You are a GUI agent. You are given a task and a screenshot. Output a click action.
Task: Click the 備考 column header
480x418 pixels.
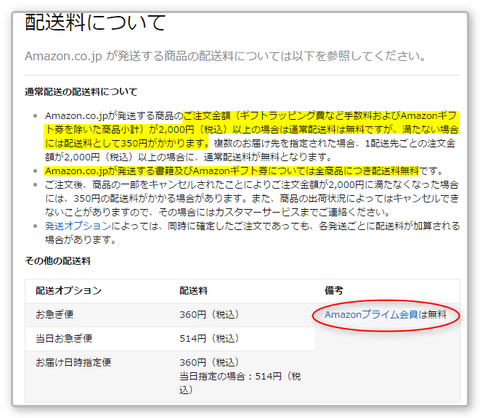coord(334,291)
